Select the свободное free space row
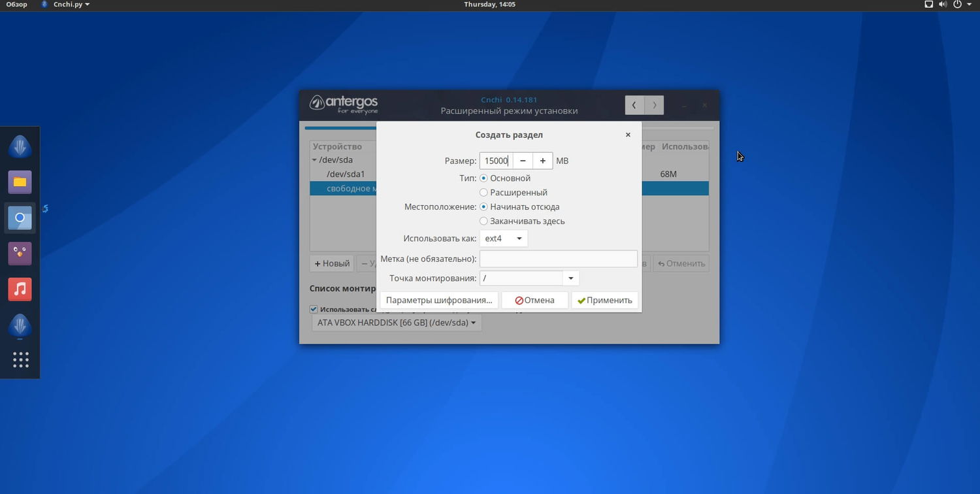 (x=509, y=189)
